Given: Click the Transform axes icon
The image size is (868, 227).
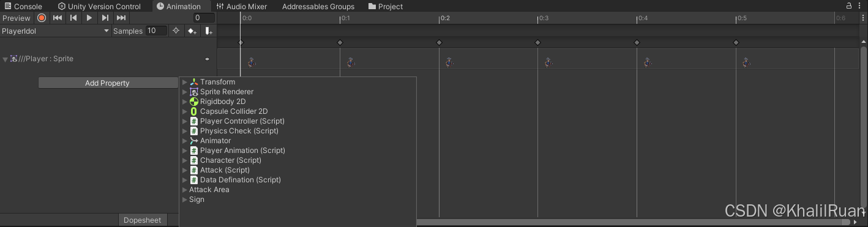Looking at the screenshot, I should pyautogui.click(x=194, y=82).
